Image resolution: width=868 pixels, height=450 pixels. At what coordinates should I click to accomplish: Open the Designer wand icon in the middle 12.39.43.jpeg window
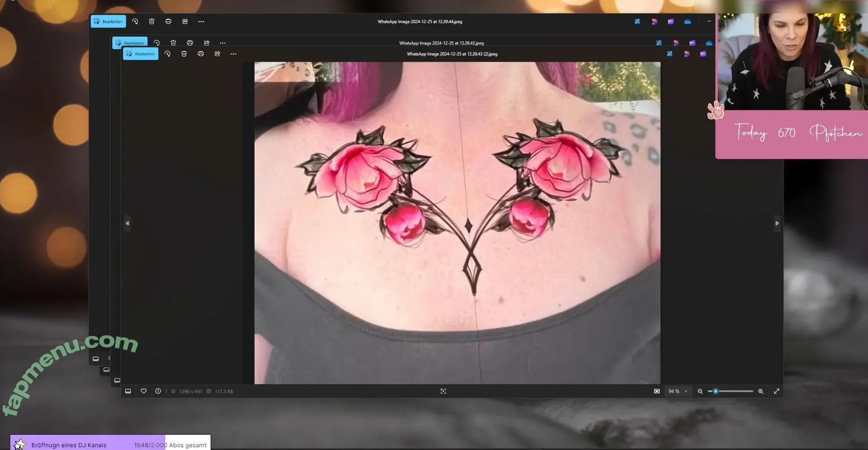pos(659,43)
